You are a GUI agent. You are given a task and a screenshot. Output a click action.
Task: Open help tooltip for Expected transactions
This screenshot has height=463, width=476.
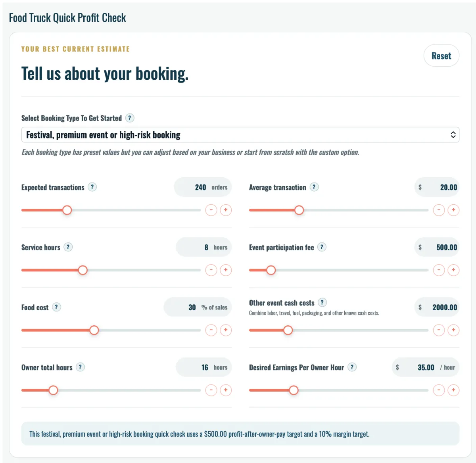(92, 187)
